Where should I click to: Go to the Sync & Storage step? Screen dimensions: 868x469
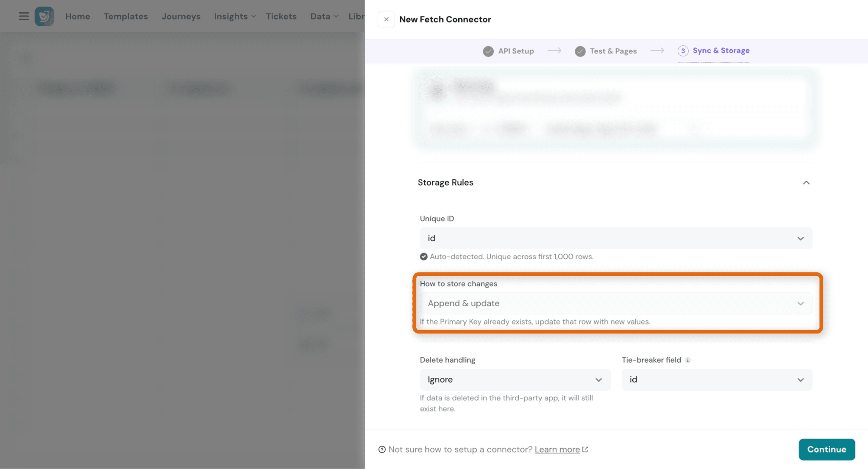click(721, 50)
